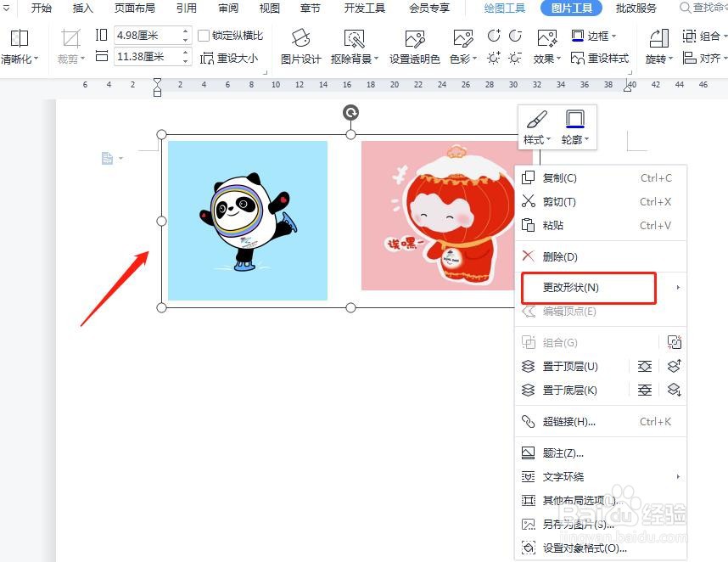Choose 置于顶层(U) in context menu
This screenshot has width=728, height=562.
(x=570, y=367)
